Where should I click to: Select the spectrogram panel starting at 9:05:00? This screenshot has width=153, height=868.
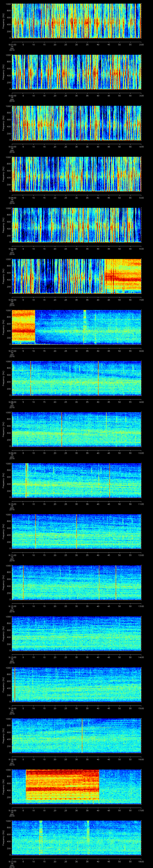76,225
